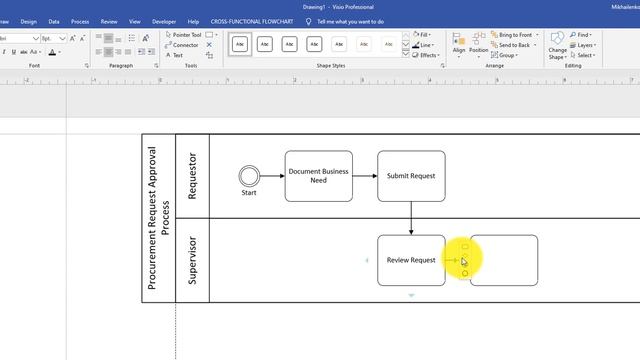The height and width of the screenshot is (360, 640).
Task: Select the Rectangle drawing tool
Action: [209, 35]
